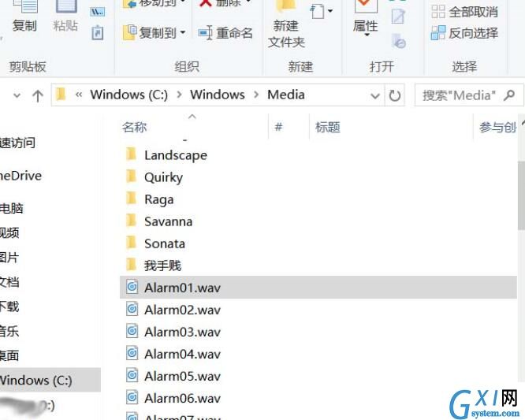Select the Landscape folder
This screenshot has height=420, width=525.
[x=175, y=155]
